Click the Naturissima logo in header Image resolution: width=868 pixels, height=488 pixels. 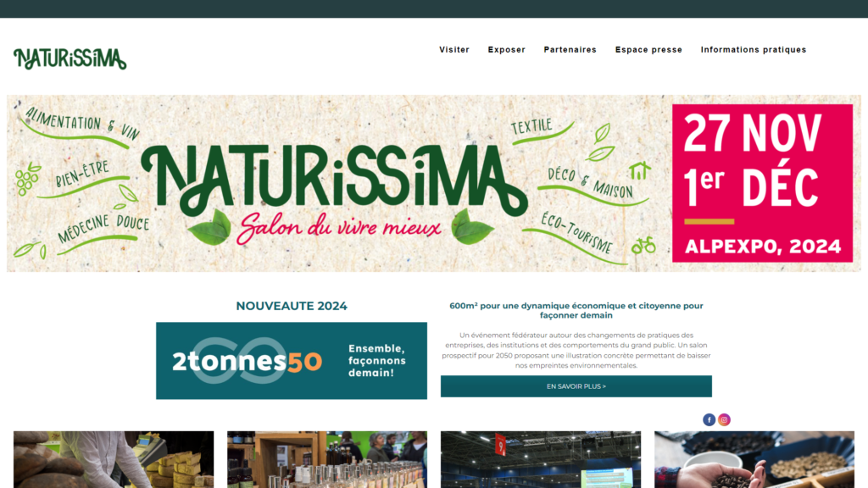point(70,58)
